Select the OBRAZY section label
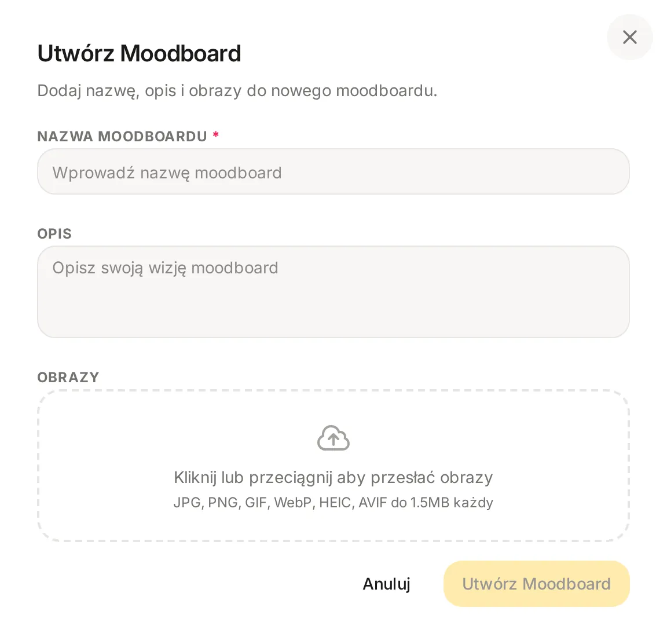Viewport: 667px width, 644px height. coord(68,377)
